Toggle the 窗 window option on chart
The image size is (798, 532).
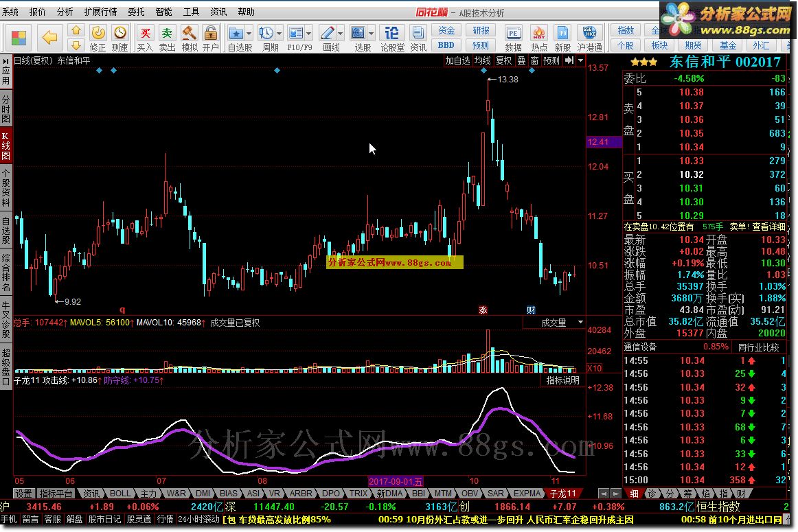534,60
